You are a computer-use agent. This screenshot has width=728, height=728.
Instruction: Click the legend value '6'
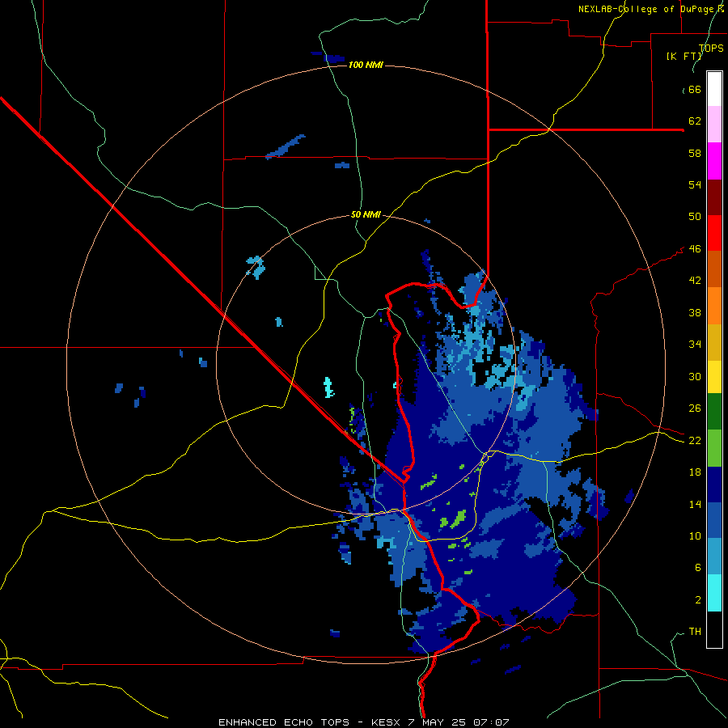click(x=698, y=568)
